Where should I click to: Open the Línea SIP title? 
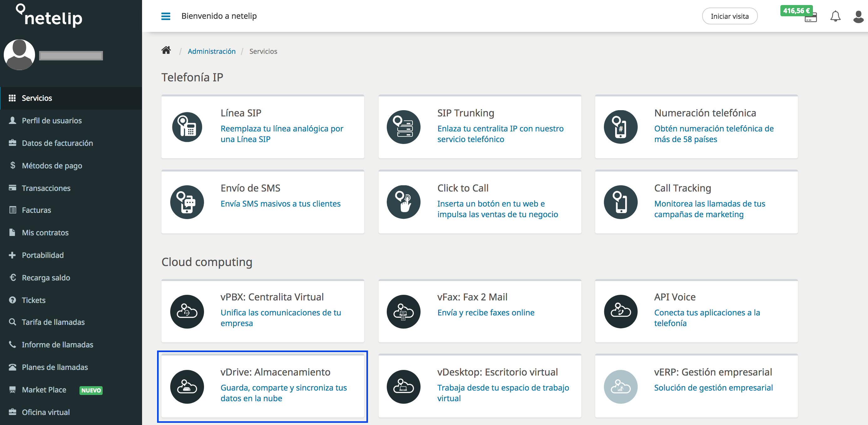(x=241, y=113)
